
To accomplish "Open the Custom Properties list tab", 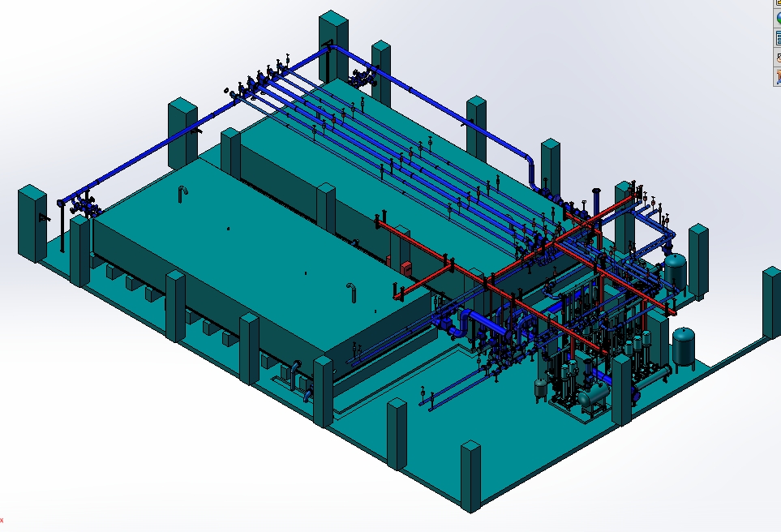I will [778, 38].
